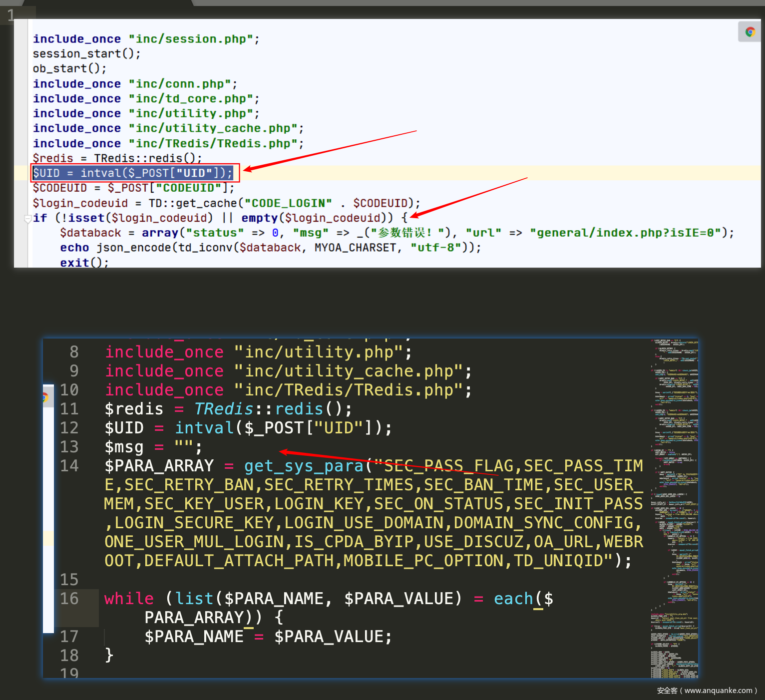Click the tab numbered 1 at top-left

pos(11,15)
